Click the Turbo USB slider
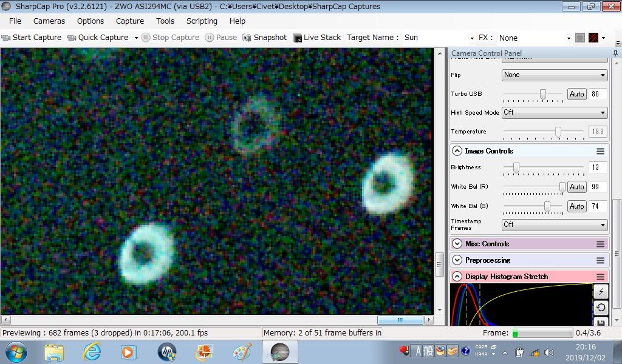622x364 pixels. pos(533,94)
